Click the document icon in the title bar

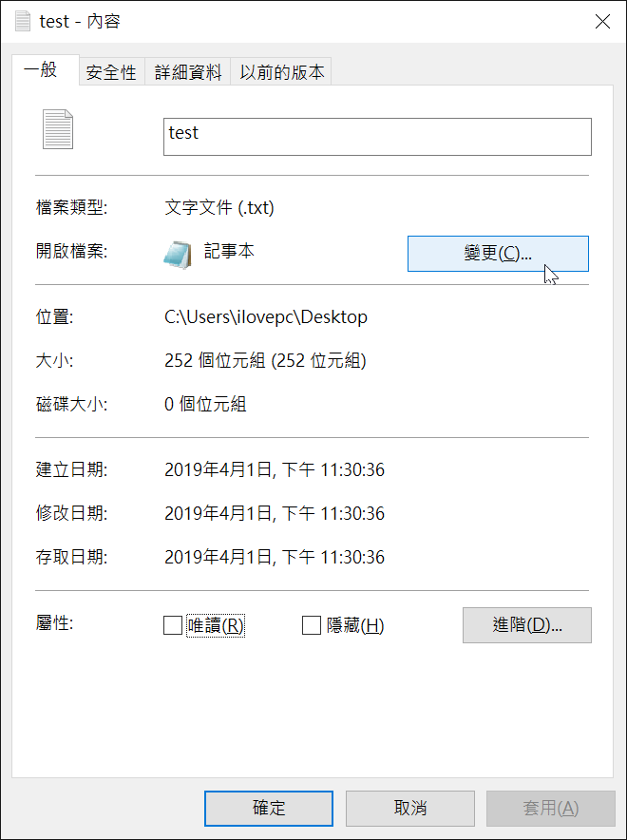23,22
